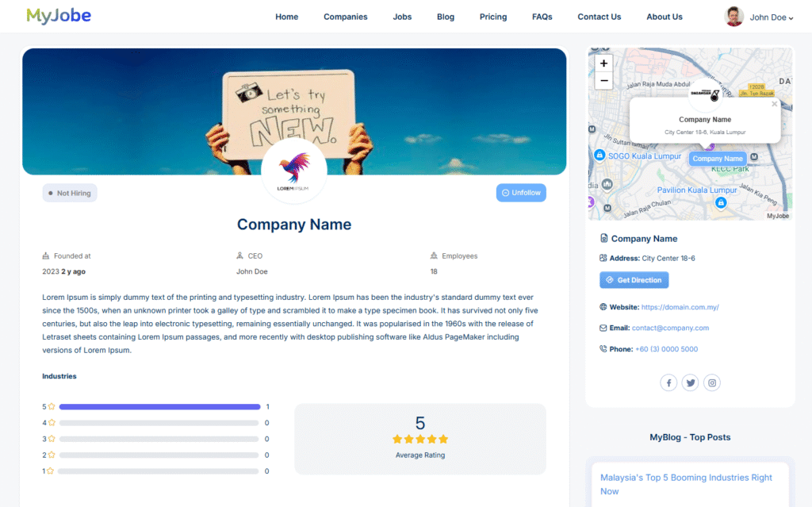This screenshot has width=812, height=507.
Task: Navigate to the Blog page
Action: click(446, 17)
